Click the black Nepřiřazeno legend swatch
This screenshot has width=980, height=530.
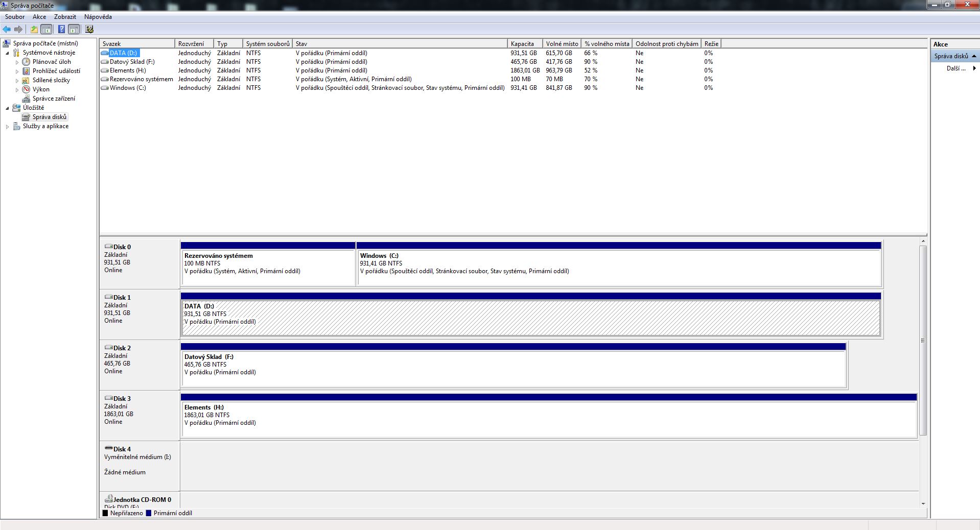pyautogui.click(x=105, y=513)
